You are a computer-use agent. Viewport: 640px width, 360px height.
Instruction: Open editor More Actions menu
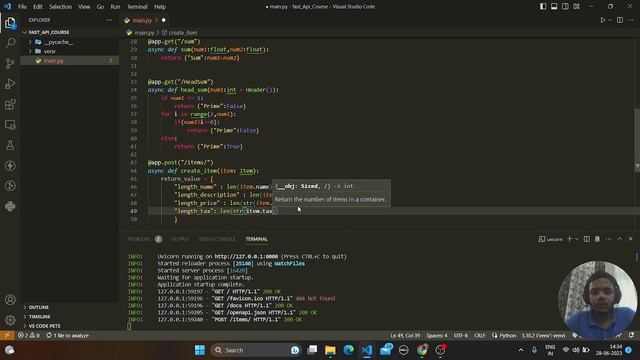coord(631,20)
